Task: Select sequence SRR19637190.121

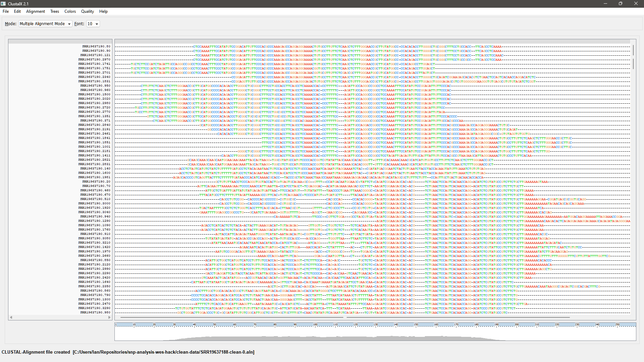Action: (95, 55)
